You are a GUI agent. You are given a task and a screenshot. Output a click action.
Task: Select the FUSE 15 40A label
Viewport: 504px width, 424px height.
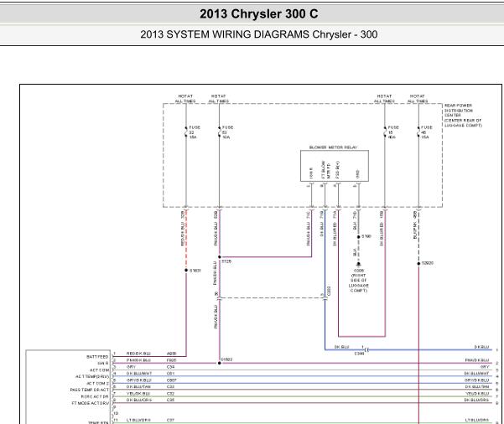393,132
